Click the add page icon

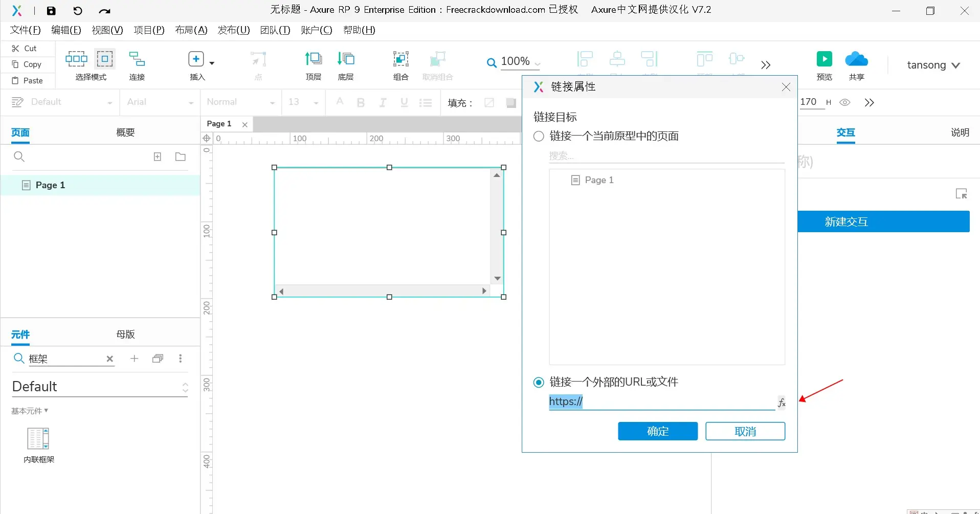(158, 157)
